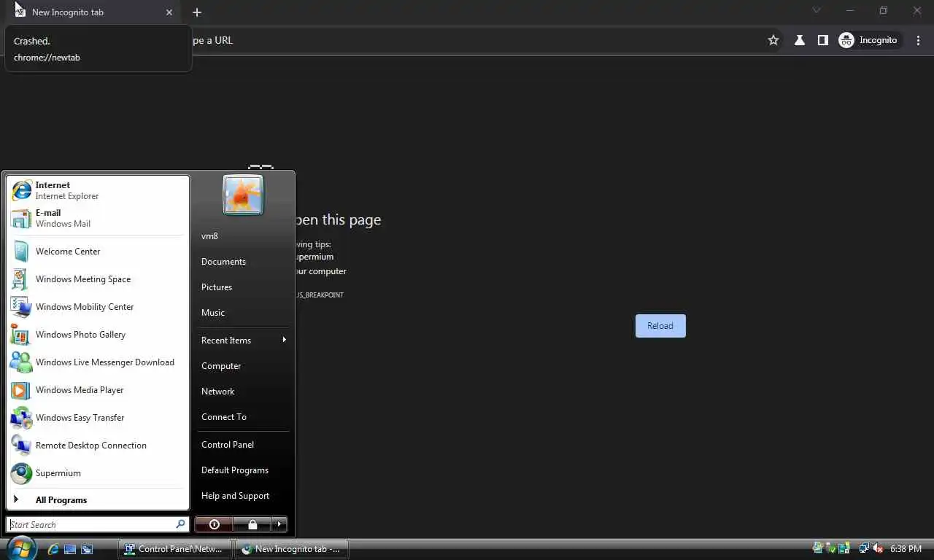
Task: Open Control Panel from Start menu
Action: (244, 445)
